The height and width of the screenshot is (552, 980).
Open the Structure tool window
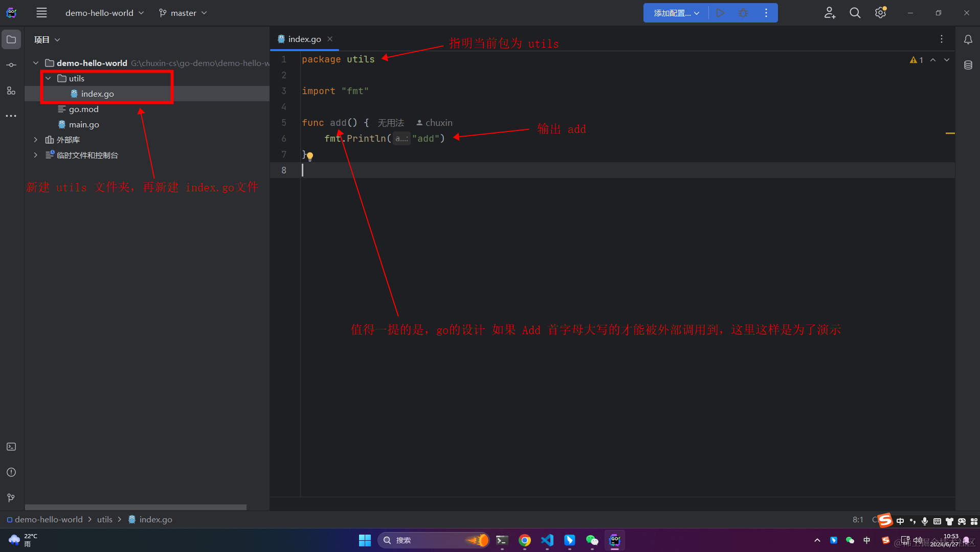click(11, 91)
